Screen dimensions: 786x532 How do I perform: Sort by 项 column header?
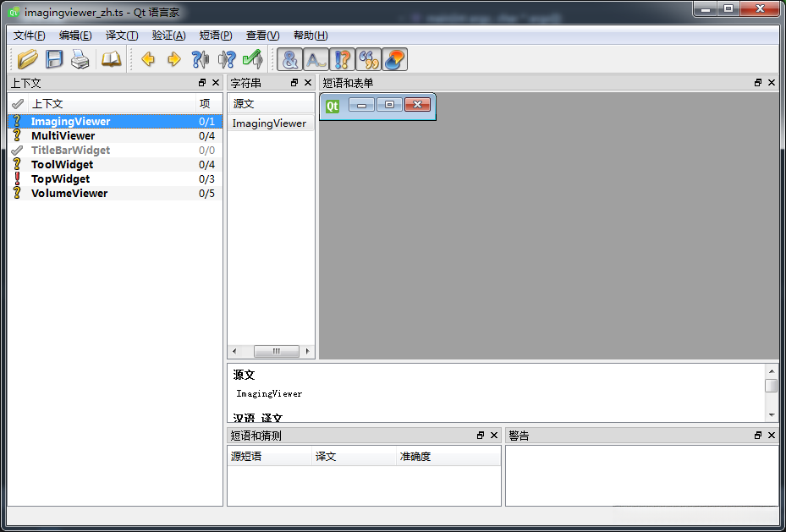coord(208,104)
